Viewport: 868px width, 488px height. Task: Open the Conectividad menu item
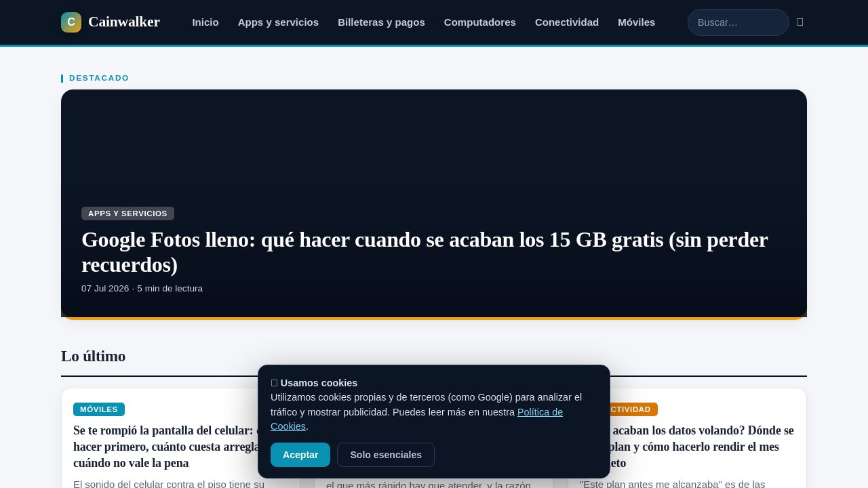[567, 22]
